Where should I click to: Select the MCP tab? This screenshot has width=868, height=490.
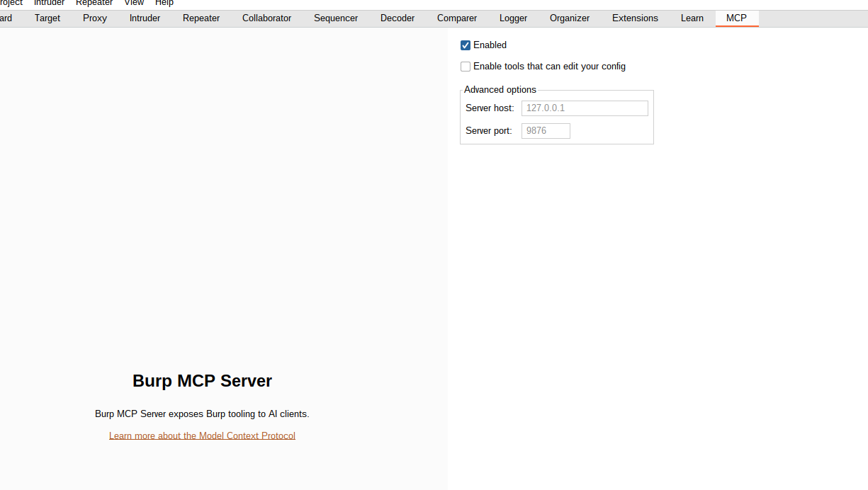coord(736,18)
